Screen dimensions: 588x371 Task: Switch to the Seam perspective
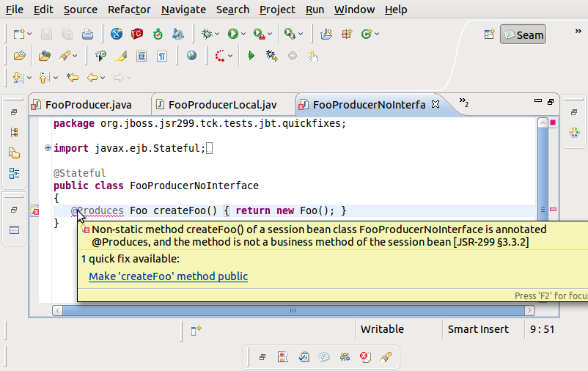pyautogui.click(x=523, y=34)
